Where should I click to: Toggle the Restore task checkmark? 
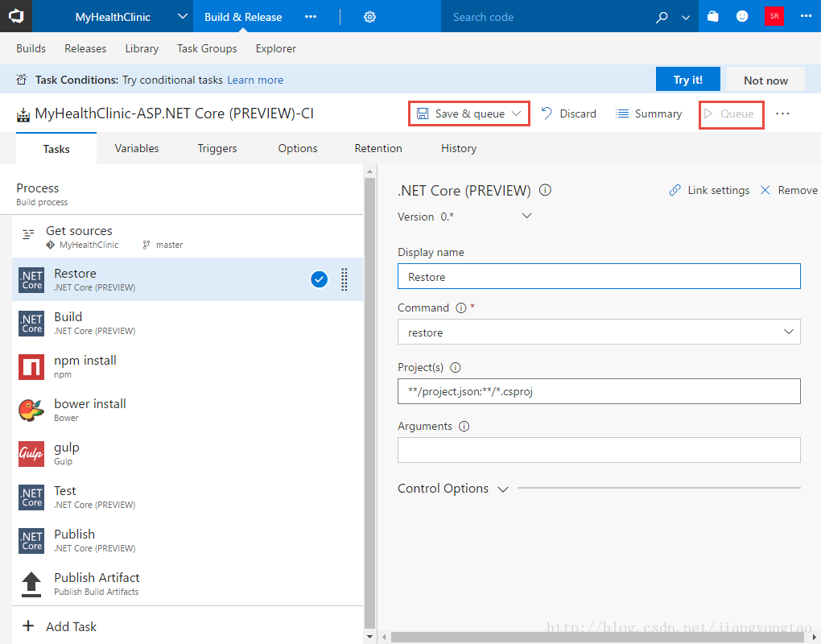point(319,279)
